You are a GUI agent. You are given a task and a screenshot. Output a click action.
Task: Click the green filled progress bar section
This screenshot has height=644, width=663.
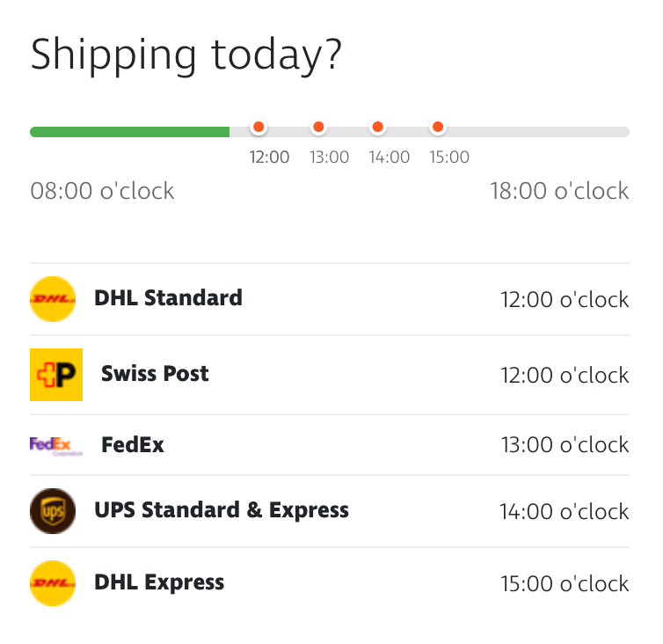(x=130, y=132)
